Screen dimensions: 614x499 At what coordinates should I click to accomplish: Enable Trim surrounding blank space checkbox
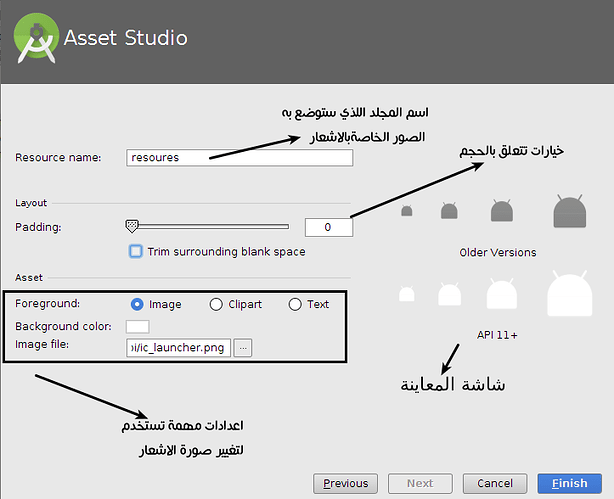135,251
